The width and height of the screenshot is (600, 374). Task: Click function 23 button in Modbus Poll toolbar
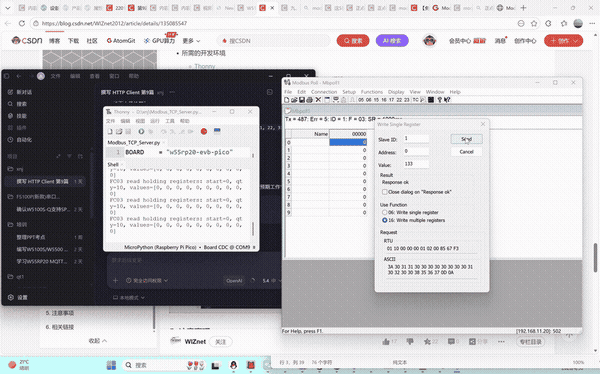pyautogui.click(x=407, y=100)
